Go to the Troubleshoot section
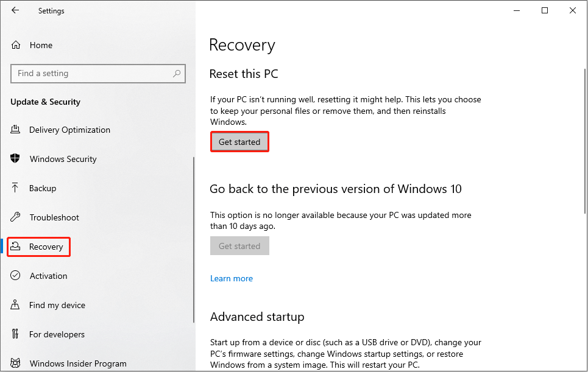The image size is (588, 372). click(x=54, y=217)
